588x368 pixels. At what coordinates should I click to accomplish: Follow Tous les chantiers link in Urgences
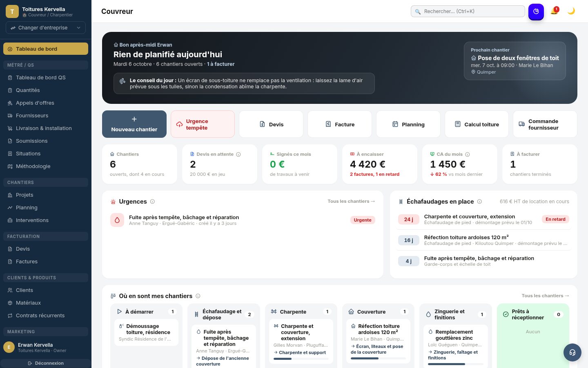351,201
